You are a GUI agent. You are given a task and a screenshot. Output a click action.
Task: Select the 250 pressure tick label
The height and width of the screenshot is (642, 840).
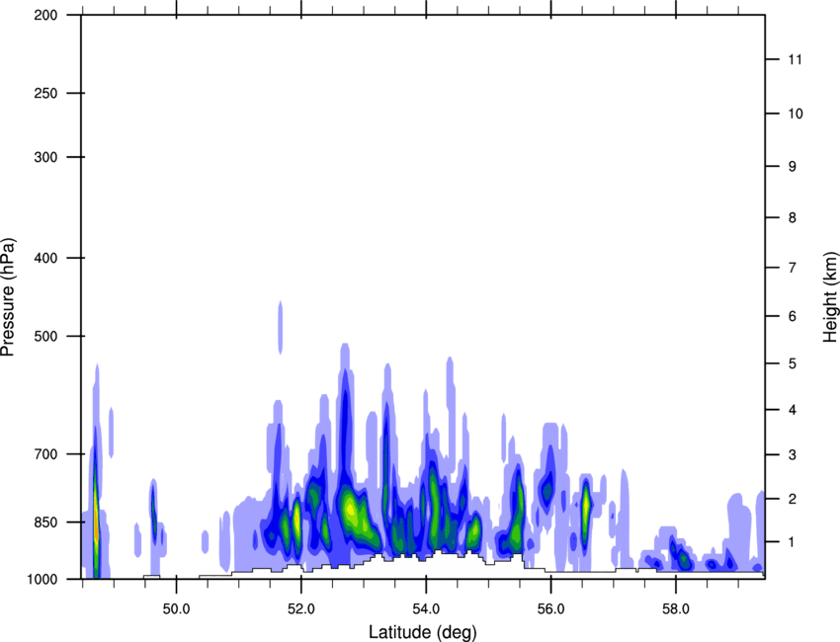tap(45, 93)
